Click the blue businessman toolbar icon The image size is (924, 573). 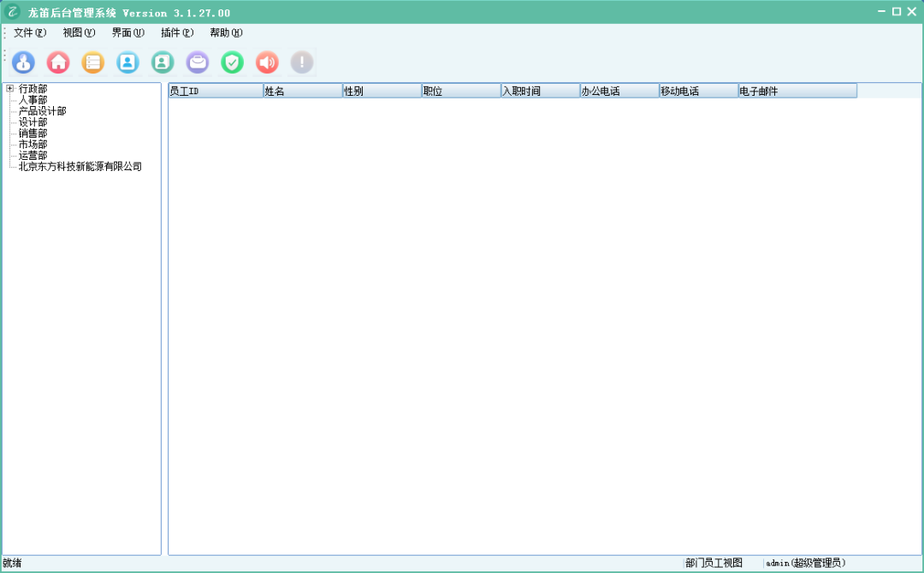(x=24, y=62)
